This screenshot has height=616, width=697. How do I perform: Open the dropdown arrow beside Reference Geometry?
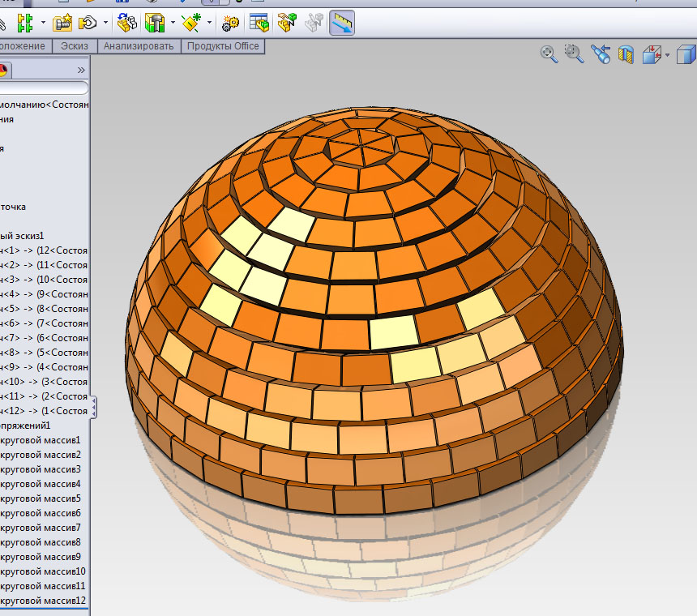tap(210, 23)
